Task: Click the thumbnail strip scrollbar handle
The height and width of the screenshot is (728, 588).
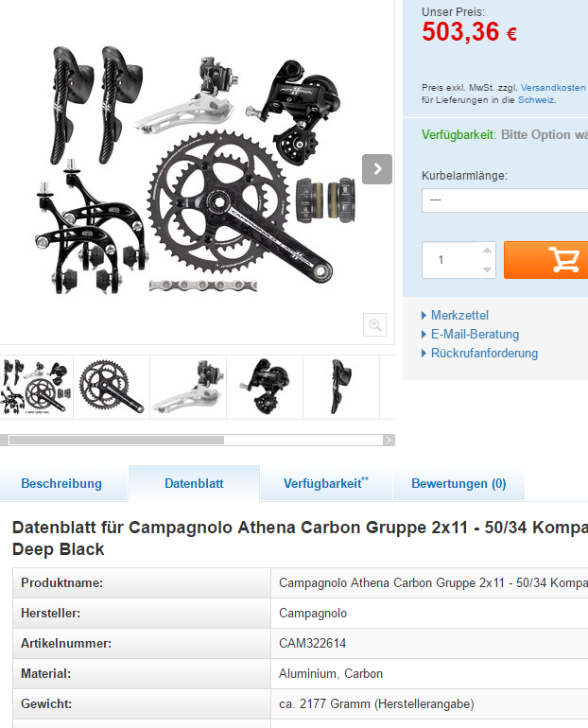Action: pyautogui.click(x=116, y=441)
